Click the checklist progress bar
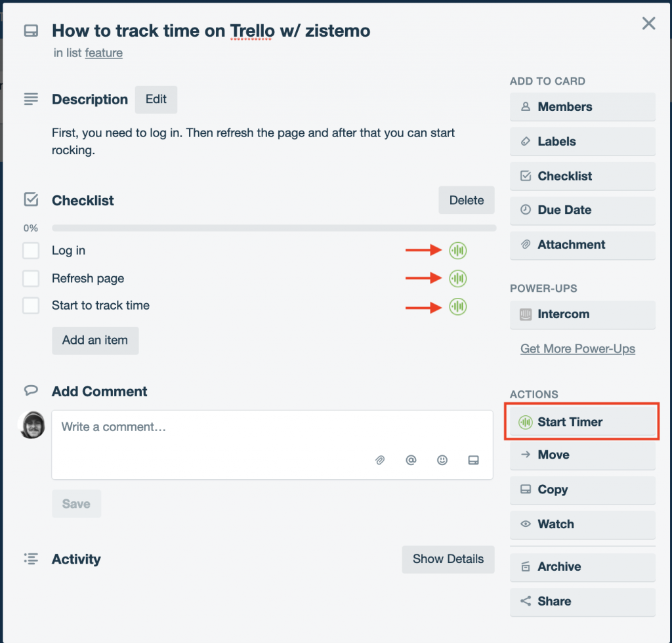 tap(274, 228)
